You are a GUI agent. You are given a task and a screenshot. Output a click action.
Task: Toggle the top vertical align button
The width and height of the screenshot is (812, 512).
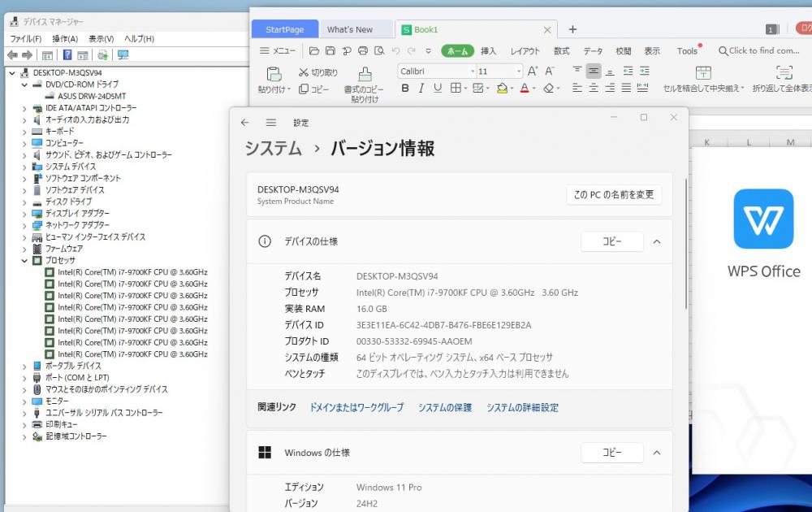click(577, 71)
